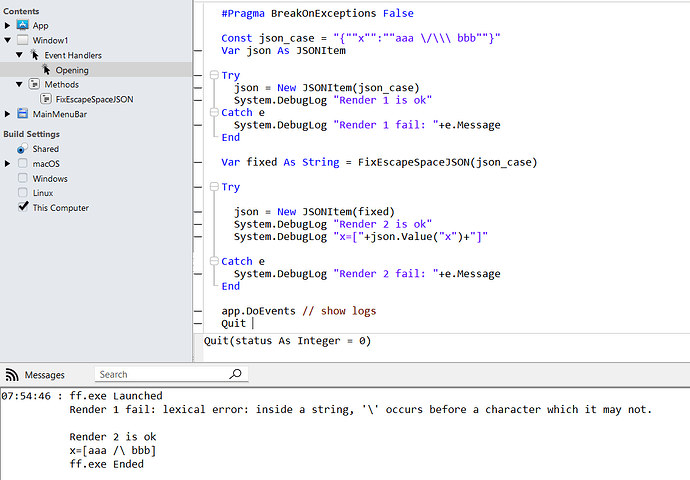Click the Methods group icon
The width and height of the screenshot is (690, 480).
point(34,84)
